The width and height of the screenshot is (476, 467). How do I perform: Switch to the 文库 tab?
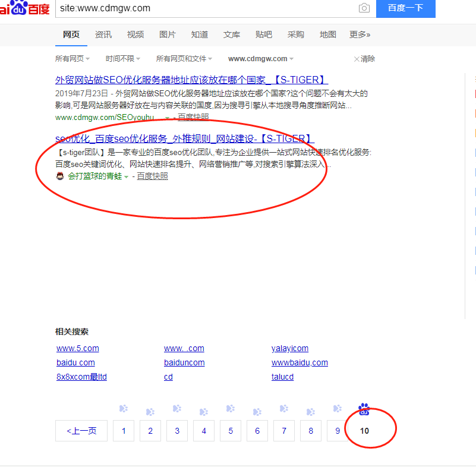click(232, 34)
